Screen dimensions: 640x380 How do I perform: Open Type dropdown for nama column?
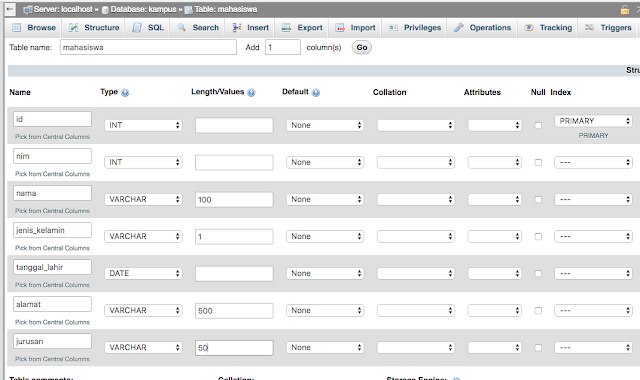[x=143, y=200]
